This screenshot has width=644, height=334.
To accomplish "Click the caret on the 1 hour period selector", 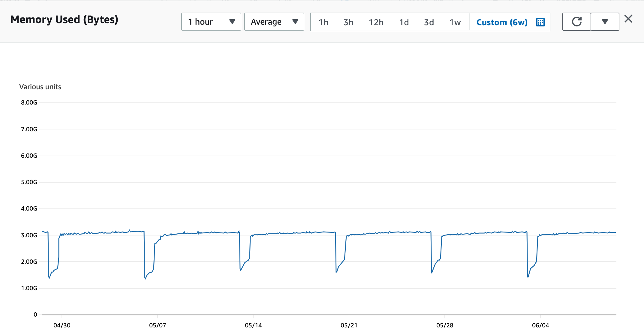I will tap(232, 22).
